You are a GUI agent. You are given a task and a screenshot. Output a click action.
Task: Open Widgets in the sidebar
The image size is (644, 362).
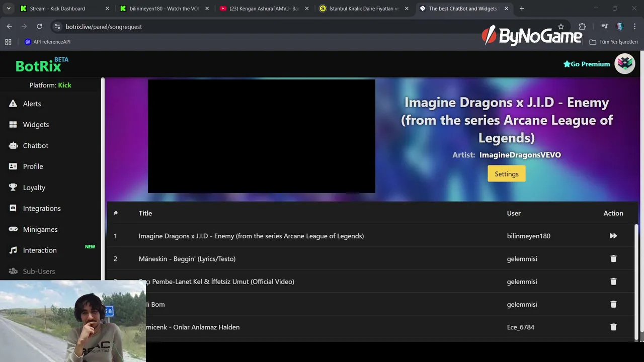pyautogui.click(x=36, y=125)
